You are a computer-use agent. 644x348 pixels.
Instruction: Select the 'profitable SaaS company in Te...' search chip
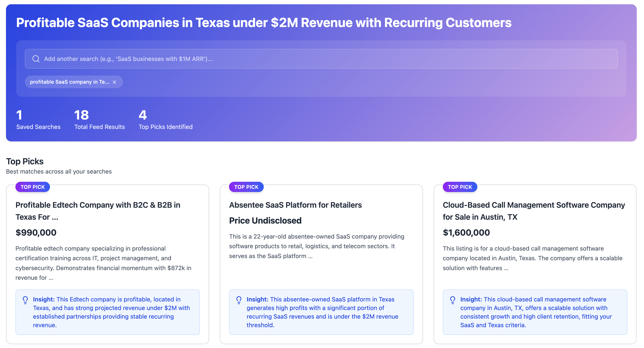tap(69, 82)
